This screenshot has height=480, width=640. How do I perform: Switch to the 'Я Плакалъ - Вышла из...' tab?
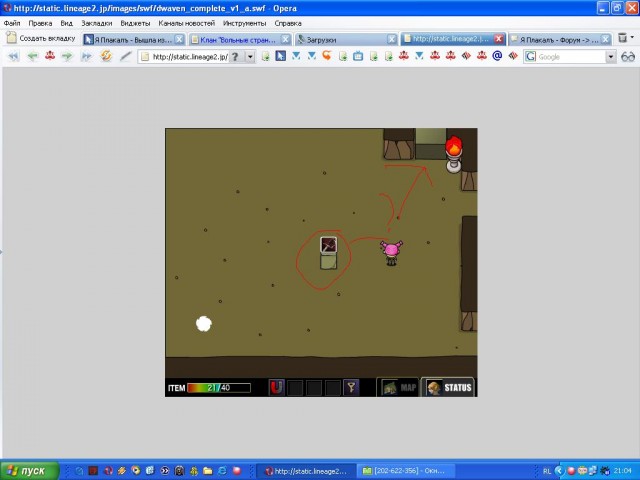pyautogui.click(x=134, y=39)
